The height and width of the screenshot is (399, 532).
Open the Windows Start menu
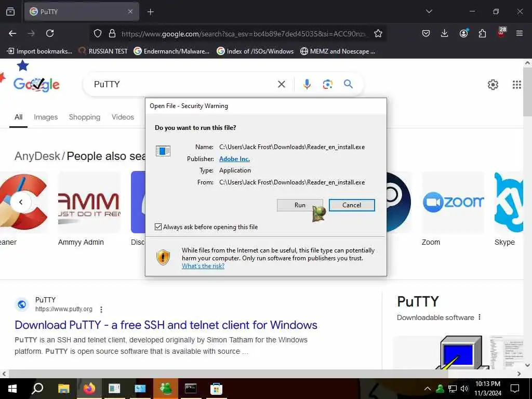click(12, 389)
